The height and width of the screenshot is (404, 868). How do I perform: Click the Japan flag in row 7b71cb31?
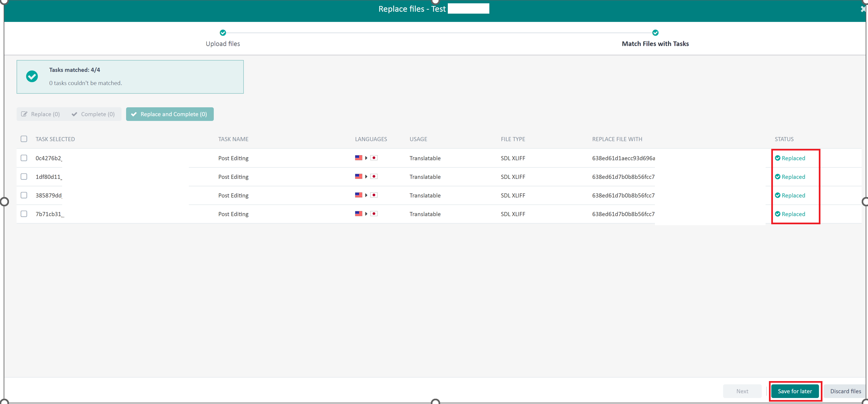(x=374, y=214)
